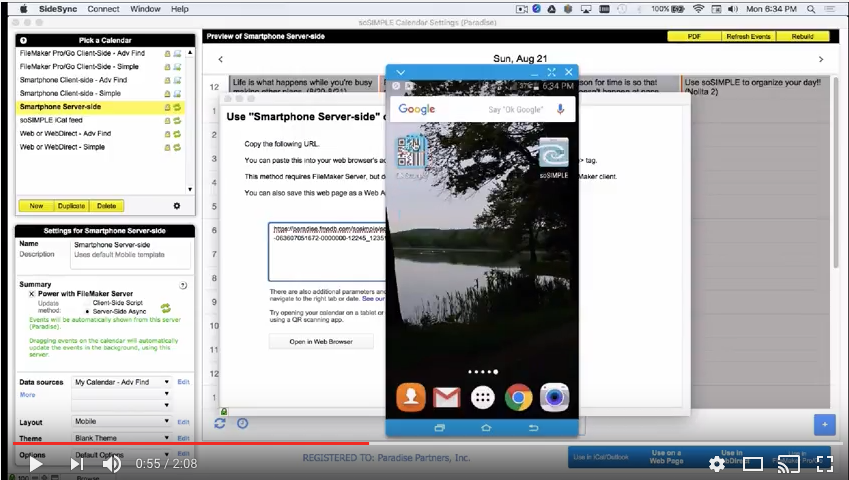Tap the phone's home button
Image resolution: width=849 pixels, height=480 pixels.
[x=486, y=428]
